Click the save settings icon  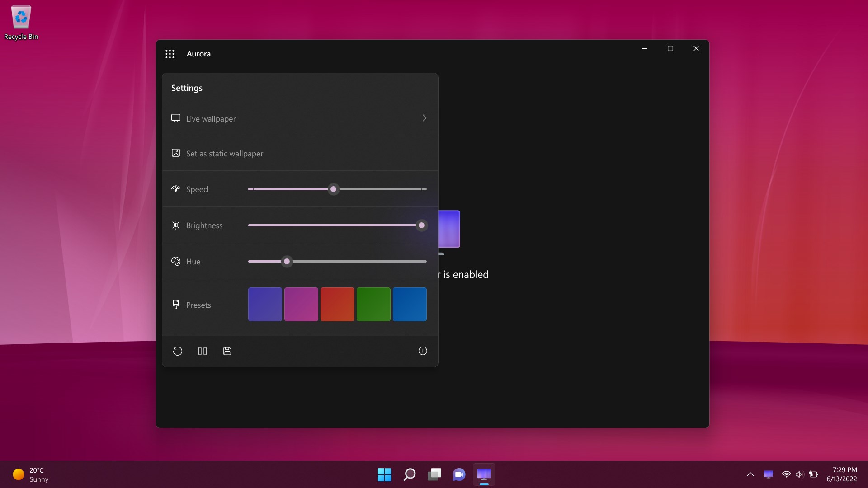coord(227,351)
